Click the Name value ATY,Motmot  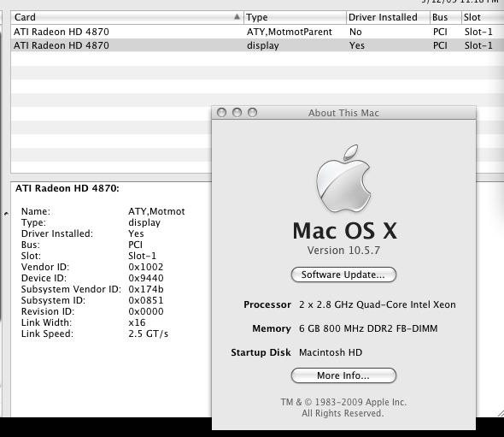click(x=156, y=211)
